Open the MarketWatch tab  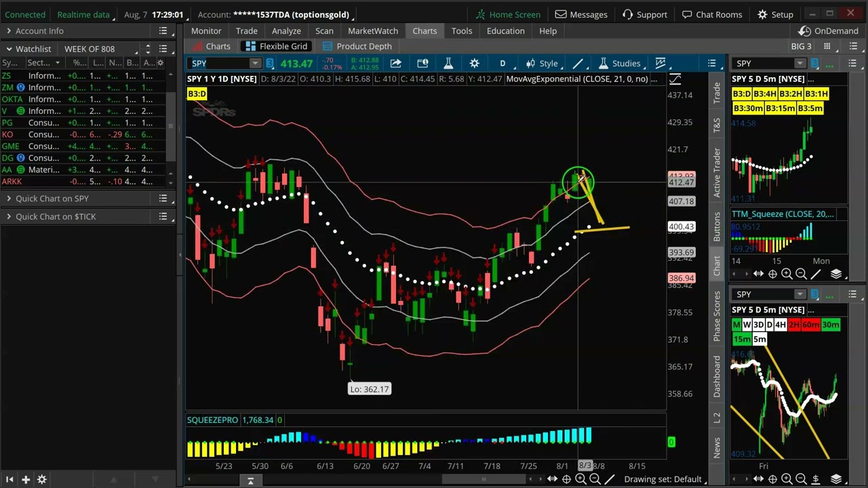coord(373,30)
